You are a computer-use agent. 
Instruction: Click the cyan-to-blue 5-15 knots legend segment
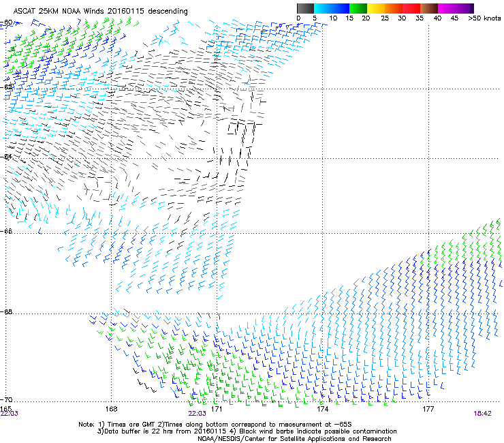coord(332,8)
